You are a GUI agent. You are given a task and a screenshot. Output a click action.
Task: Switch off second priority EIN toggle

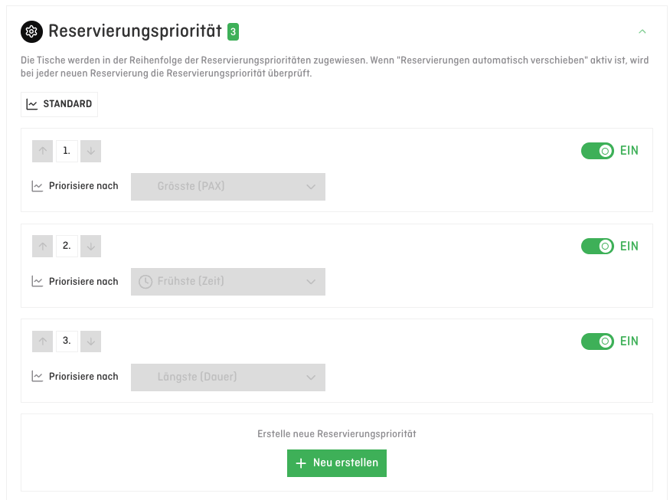pyautogui.click(x=598, y=246)
